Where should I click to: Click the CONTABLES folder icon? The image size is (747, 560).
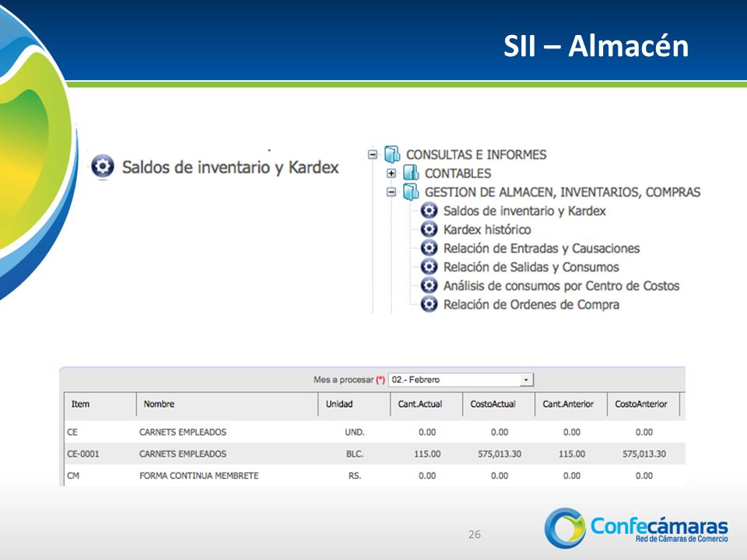(x=411, y=173)
